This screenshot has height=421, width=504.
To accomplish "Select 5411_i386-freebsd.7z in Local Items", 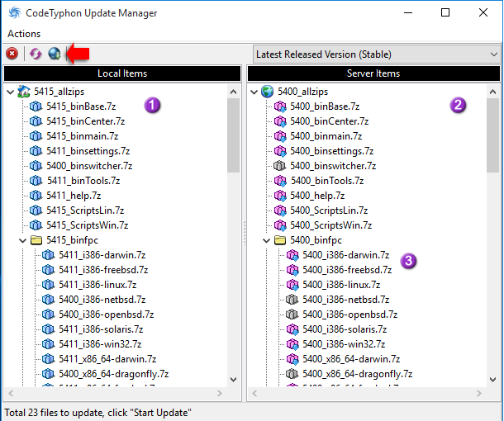I will (x=103, y=270).
